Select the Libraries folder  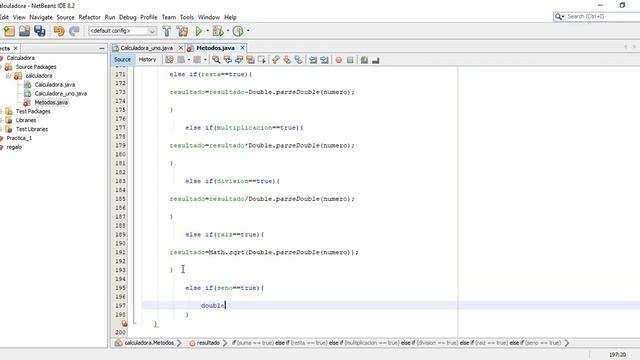26,120
